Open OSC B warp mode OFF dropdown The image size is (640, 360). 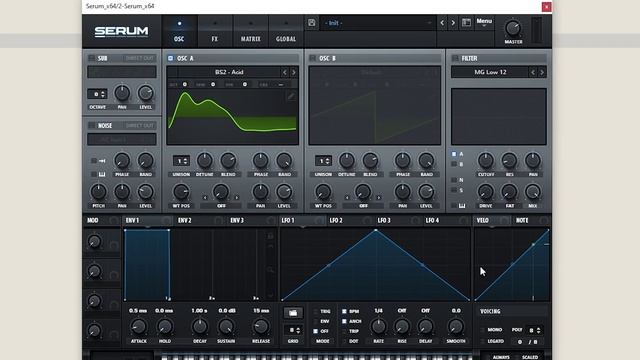363,206
